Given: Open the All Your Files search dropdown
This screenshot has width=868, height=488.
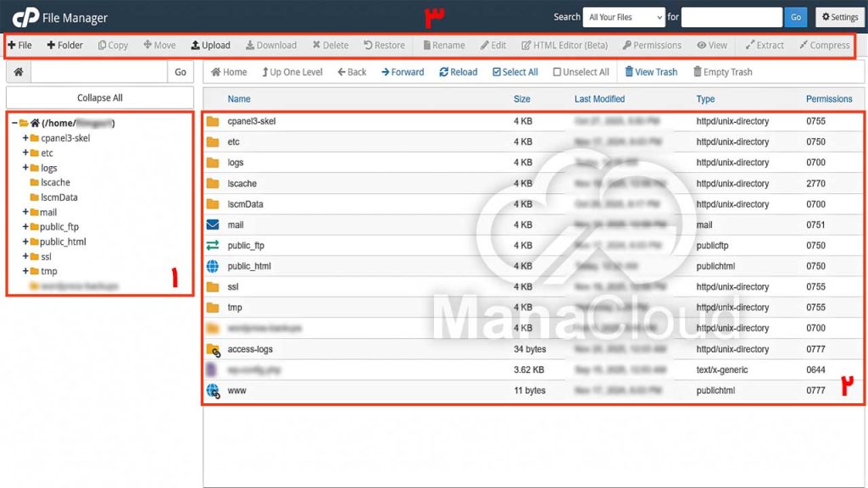Looking at the screenshot, I should (x=623, y=17).
